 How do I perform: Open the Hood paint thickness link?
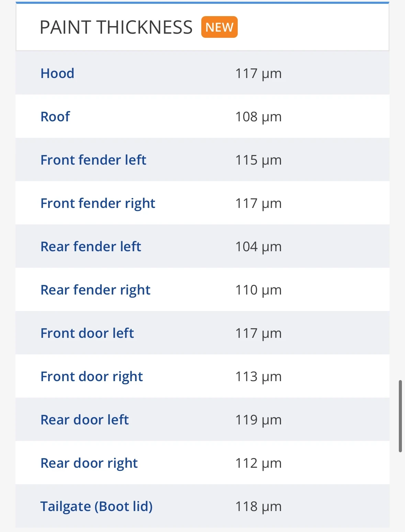57,73
